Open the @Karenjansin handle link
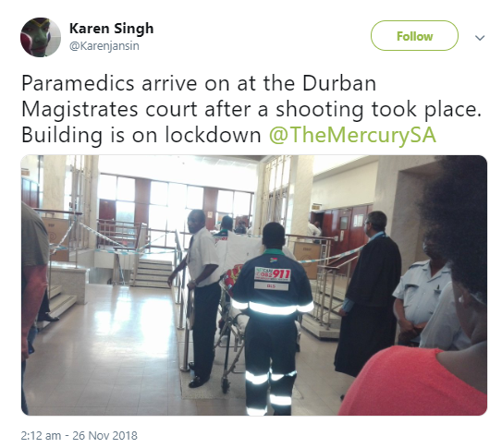This screenshot has width=502, height=448. pos(104,46)
